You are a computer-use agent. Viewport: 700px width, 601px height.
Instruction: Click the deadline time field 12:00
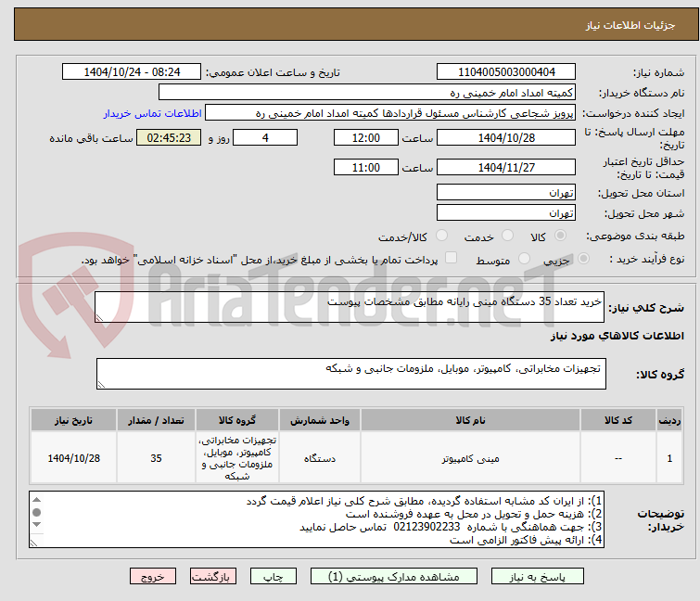365,137
